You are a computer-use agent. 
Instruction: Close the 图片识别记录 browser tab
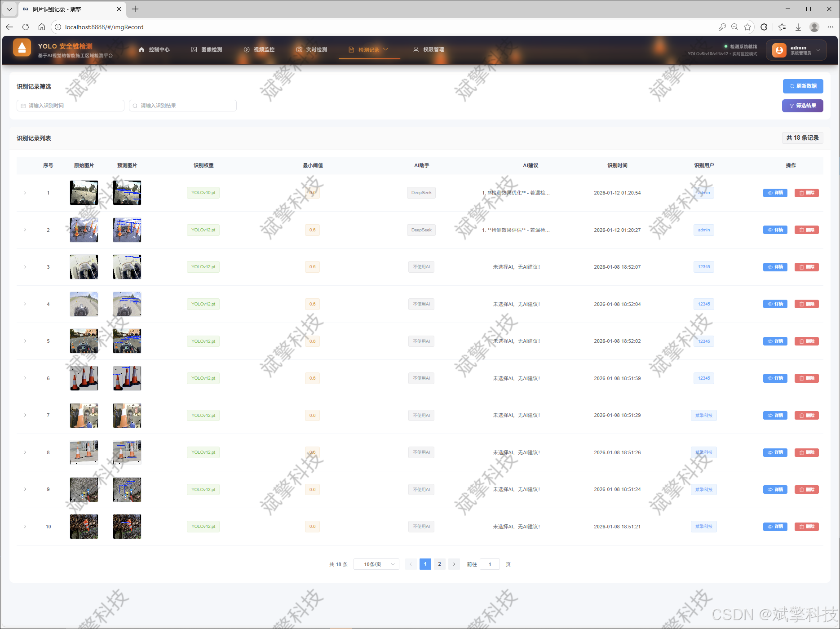[119, 9]
